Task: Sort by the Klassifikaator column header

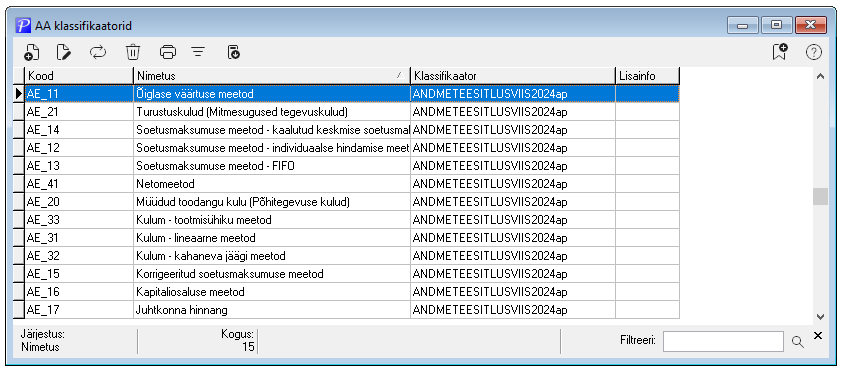Action: click(x=513, y=76)
